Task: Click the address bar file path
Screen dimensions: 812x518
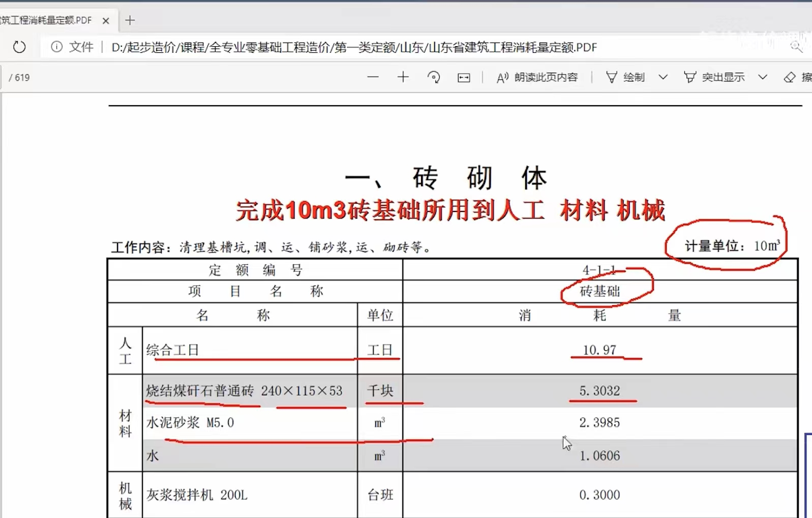Action: [354, 47]
